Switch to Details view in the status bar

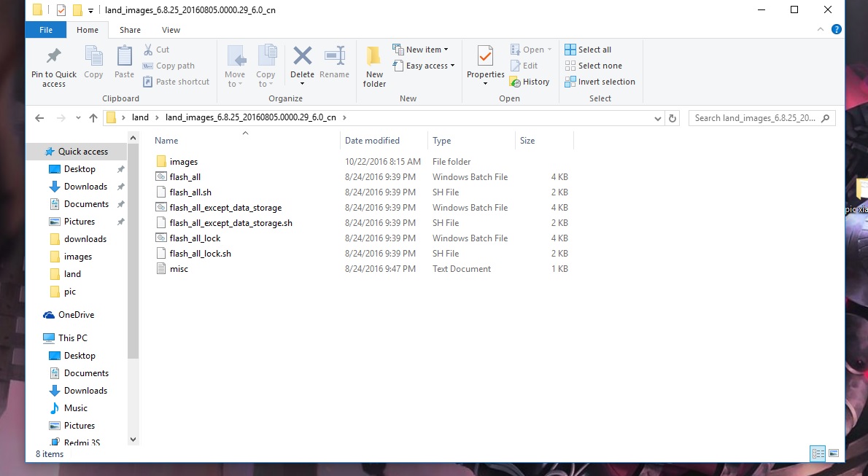click(x=818, y=453)
